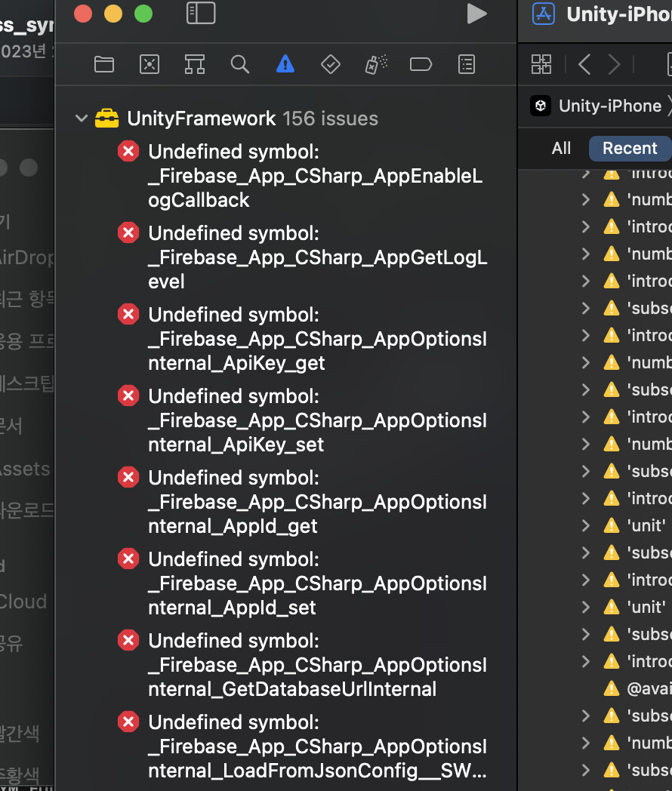Screen dimensions: 672x791
Task: Go back in editor history
Action: tap(584, 65)
